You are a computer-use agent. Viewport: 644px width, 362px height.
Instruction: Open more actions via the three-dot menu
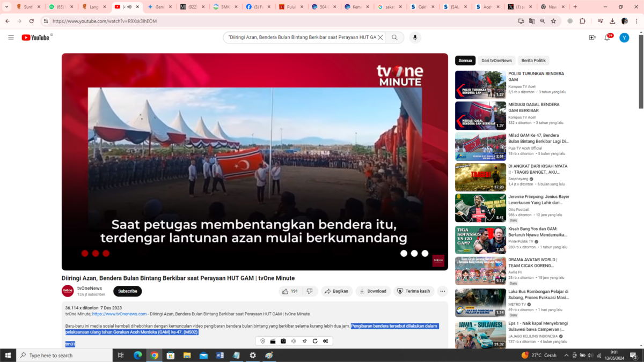pos(442,291)
